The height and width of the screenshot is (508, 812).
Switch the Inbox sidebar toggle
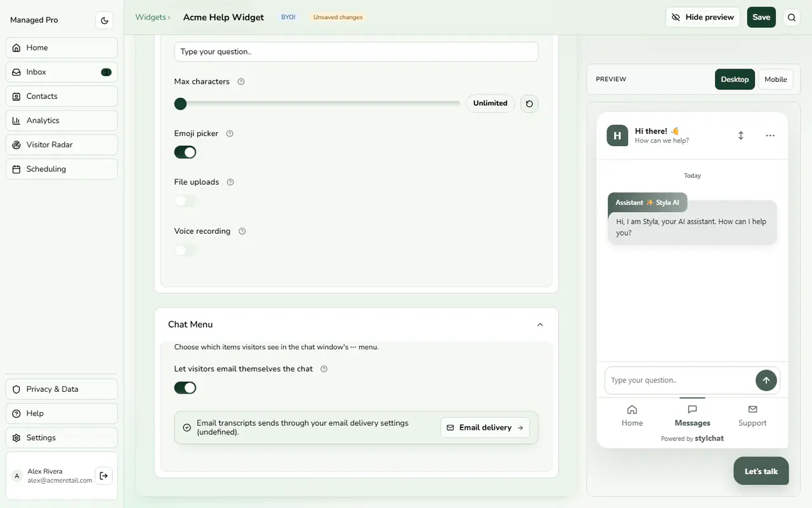(x=106, y=72)
